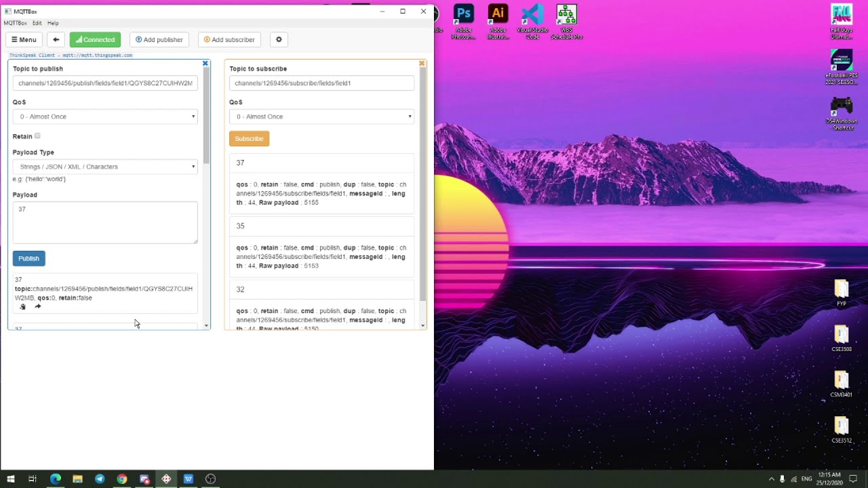868x488 pixels.
Task: Click the subscriber panel vertical scrollbar
Action: pyautogui.click(x=422, y=184)
